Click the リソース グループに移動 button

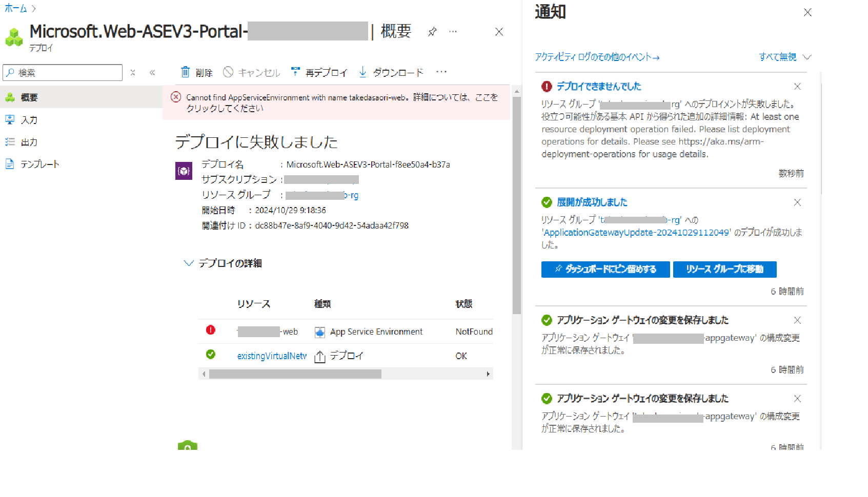[725, 270]
